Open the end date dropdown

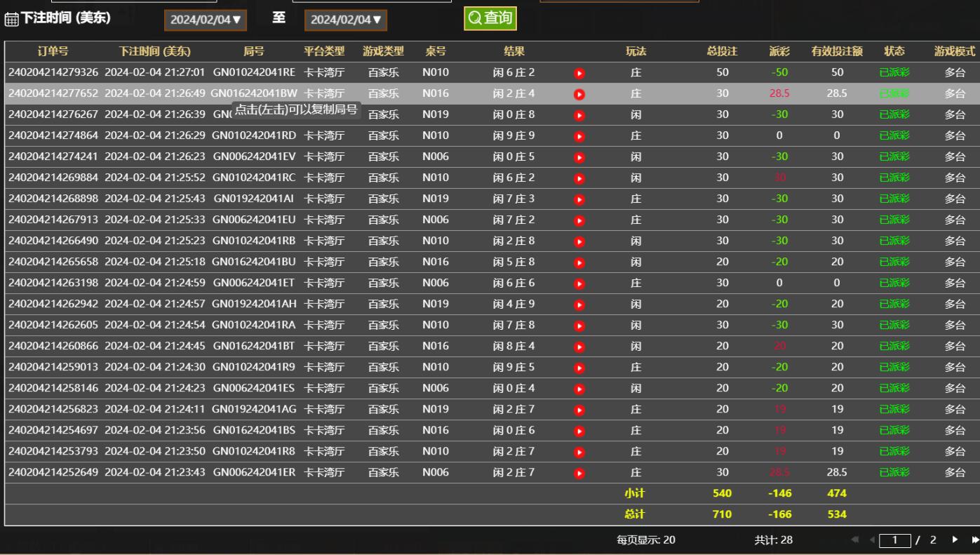(346, 20)
